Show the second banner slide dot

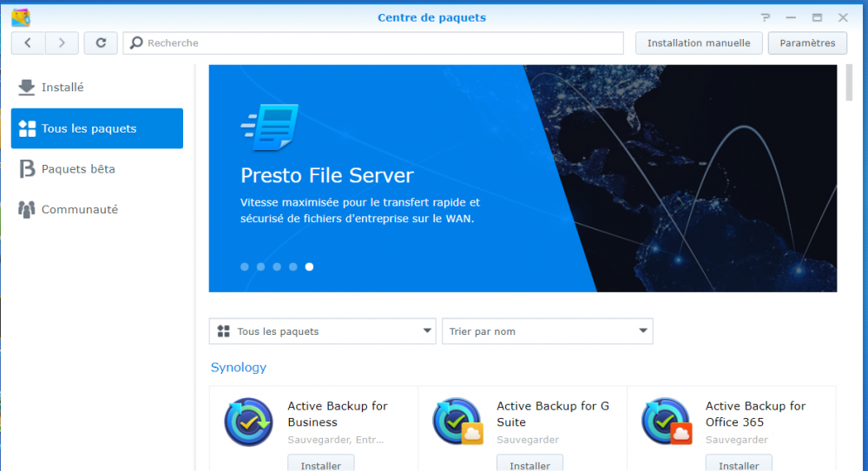point(260,267)
